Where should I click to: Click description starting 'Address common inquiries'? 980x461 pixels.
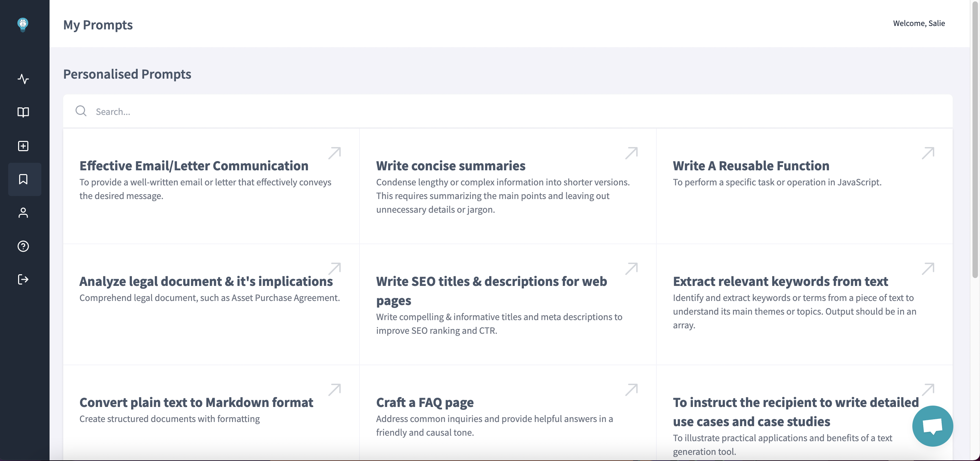(494, 426)
